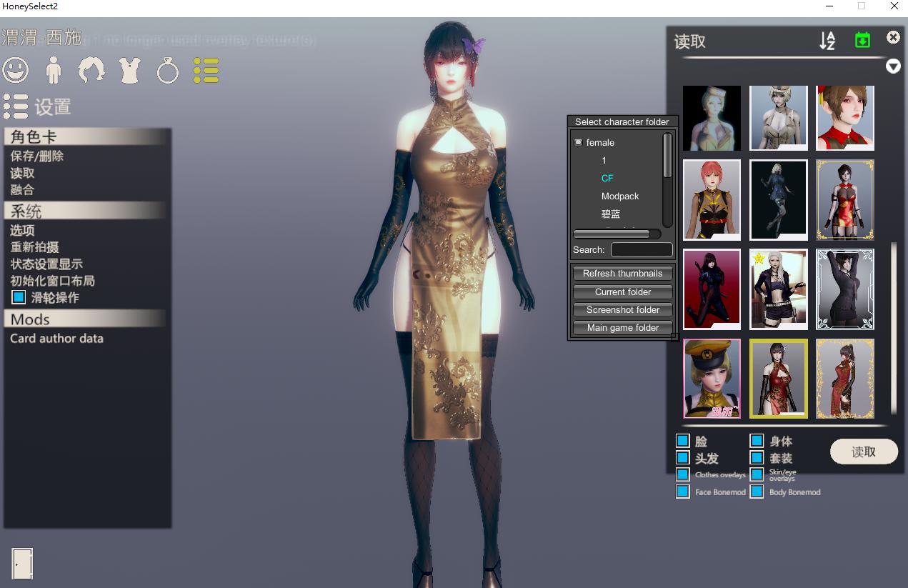Select the military-cap blonde character card

click(712, 378)
